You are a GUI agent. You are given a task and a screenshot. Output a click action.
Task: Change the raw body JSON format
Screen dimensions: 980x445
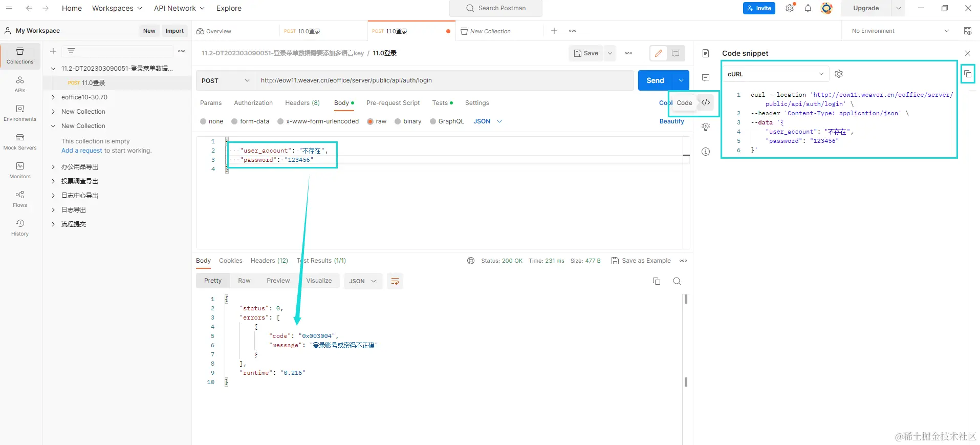click(488, 121)
